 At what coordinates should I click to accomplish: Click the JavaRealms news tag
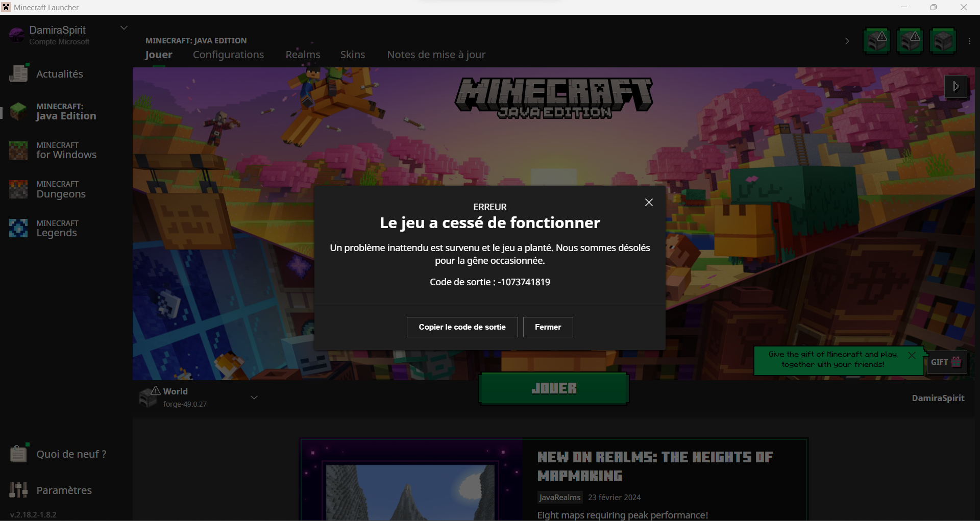coord(559,497)
